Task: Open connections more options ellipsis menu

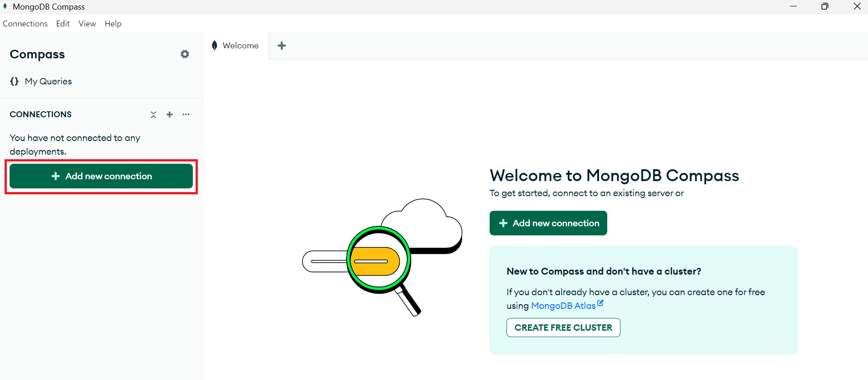Action: point(186,115)
